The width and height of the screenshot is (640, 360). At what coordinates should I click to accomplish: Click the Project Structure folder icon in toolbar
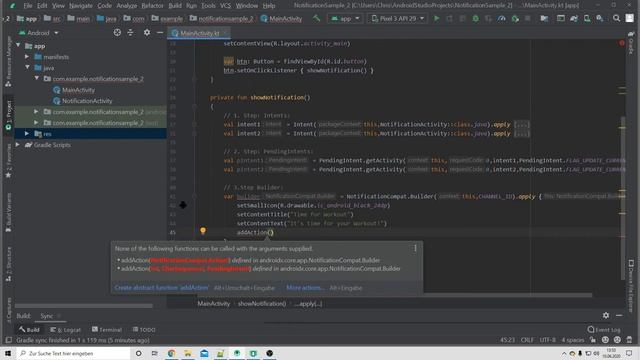coord(544,18)
